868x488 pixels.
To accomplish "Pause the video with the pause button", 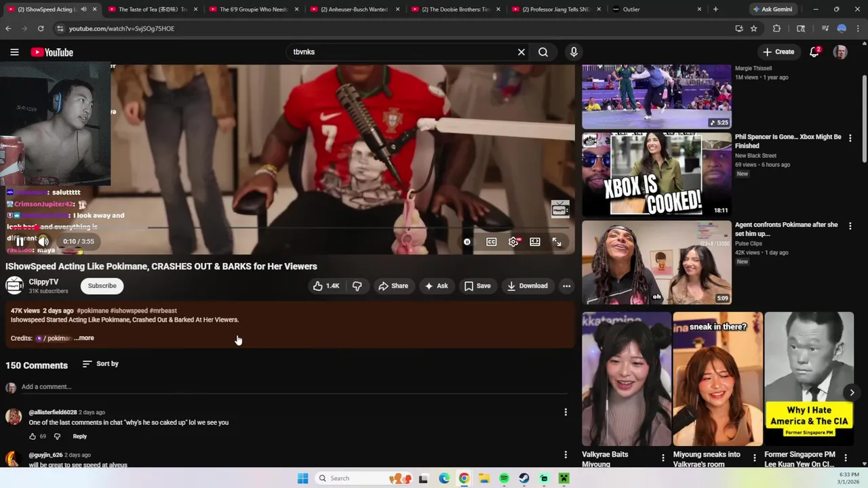I will [20, 241].
